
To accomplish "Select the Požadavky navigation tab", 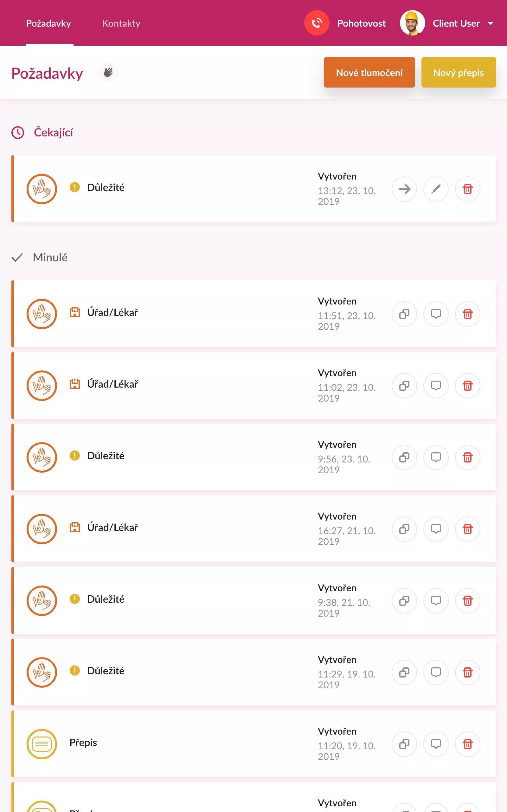I will [x=48, y=23].
